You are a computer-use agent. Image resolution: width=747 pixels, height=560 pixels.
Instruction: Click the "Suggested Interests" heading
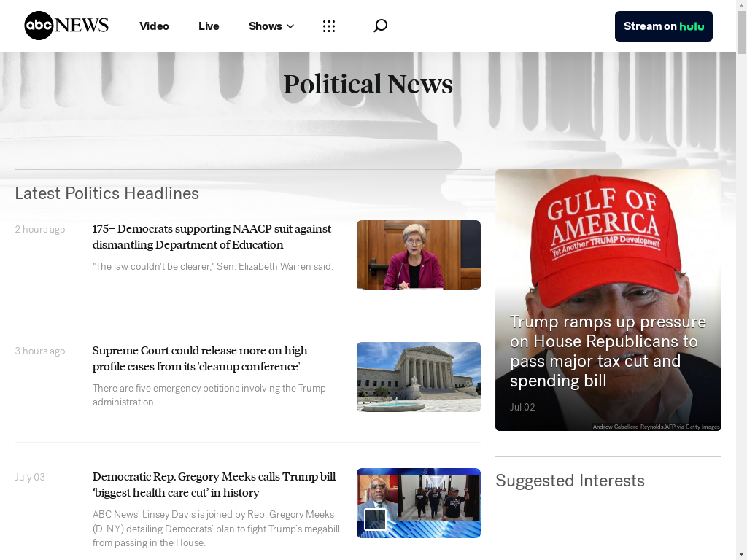tap(570, 481)
